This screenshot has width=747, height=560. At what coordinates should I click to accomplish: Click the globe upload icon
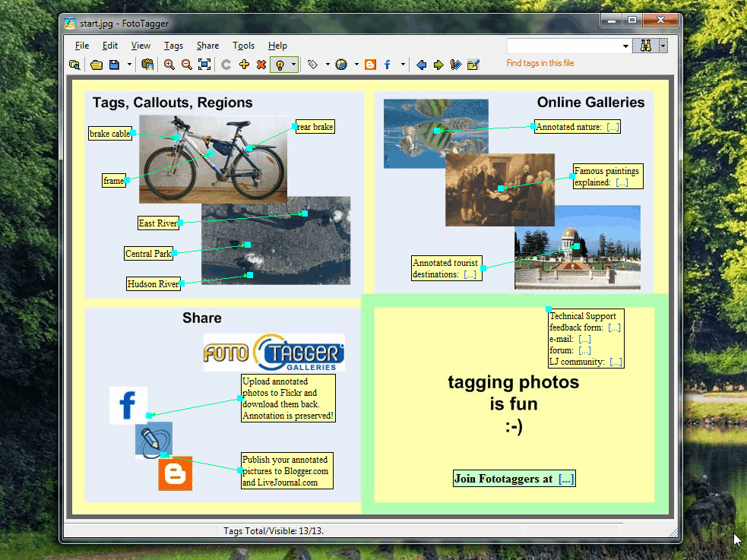tap(341, 65)
